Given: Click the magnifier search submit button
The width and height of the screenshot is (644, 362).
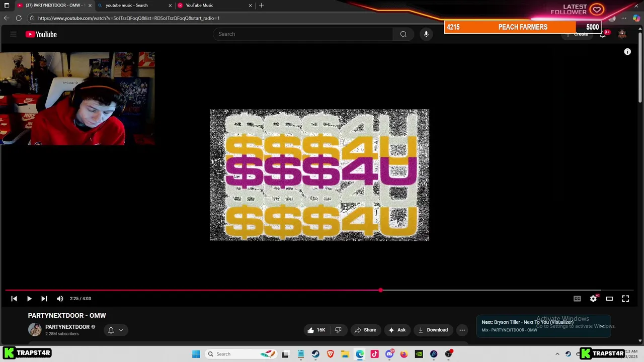Looking at the screenshot, I should pyautogui.click(x=403, y=34).
